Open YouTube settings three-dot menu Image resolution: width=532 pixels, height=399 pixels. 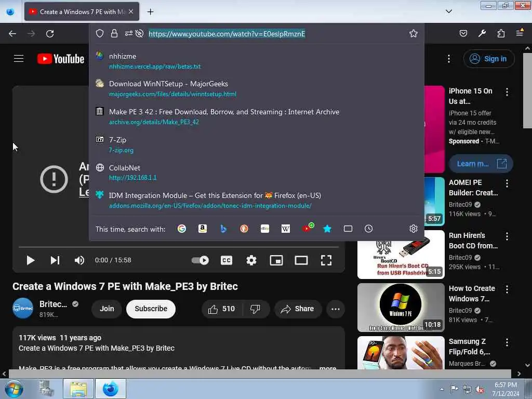point(448,59)
